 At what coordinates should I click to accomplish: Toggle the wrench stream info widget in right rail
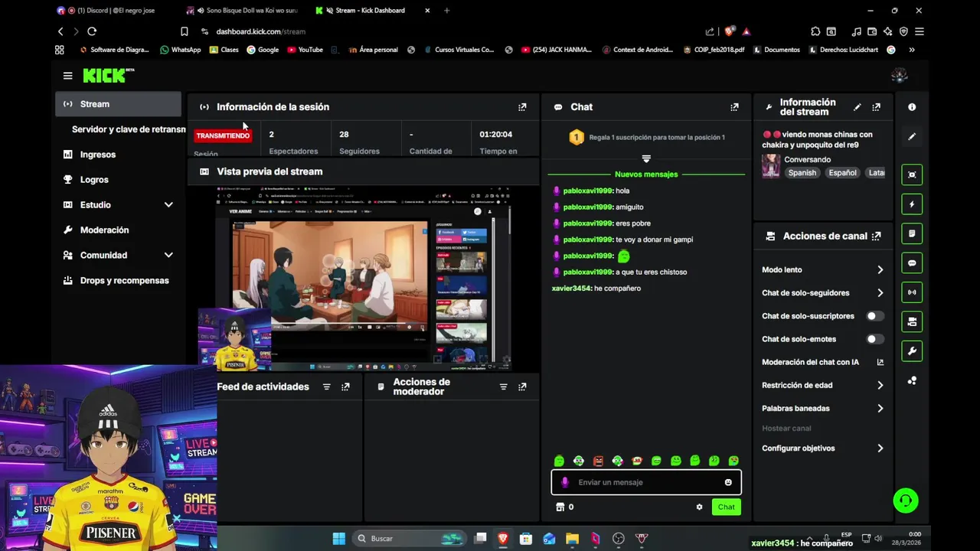click(912, 351)
